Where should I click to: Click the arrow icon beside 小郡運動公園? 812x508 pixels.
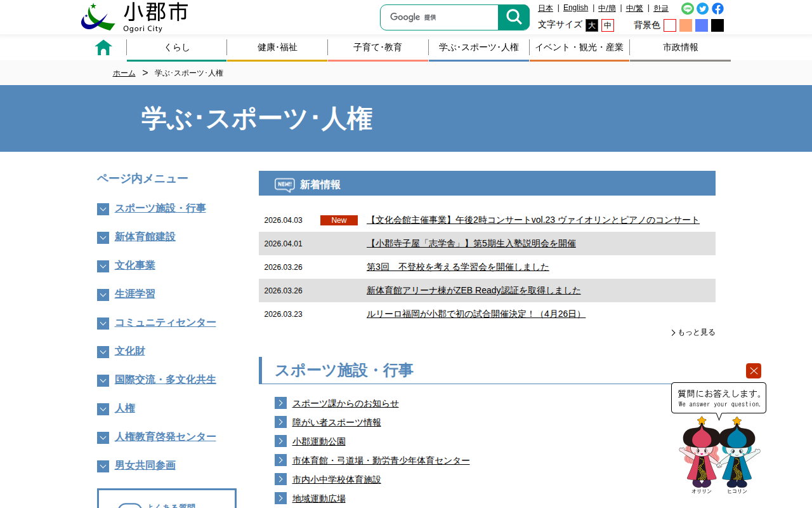(281, 441)
